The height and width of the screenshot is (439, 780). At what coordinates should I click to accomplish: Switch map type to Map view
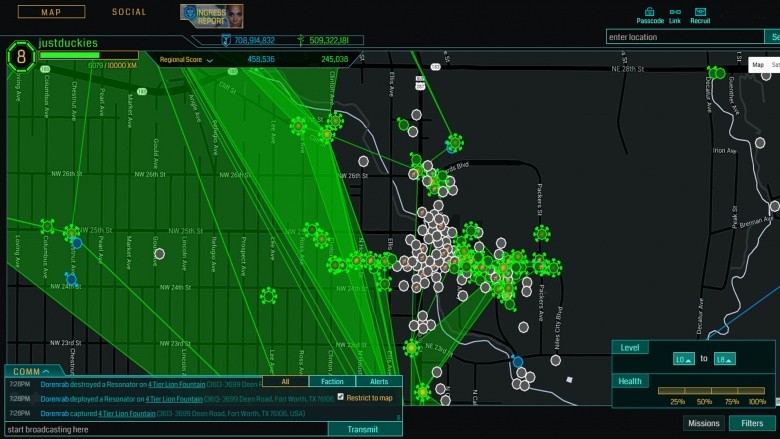[x=758, y=65]
